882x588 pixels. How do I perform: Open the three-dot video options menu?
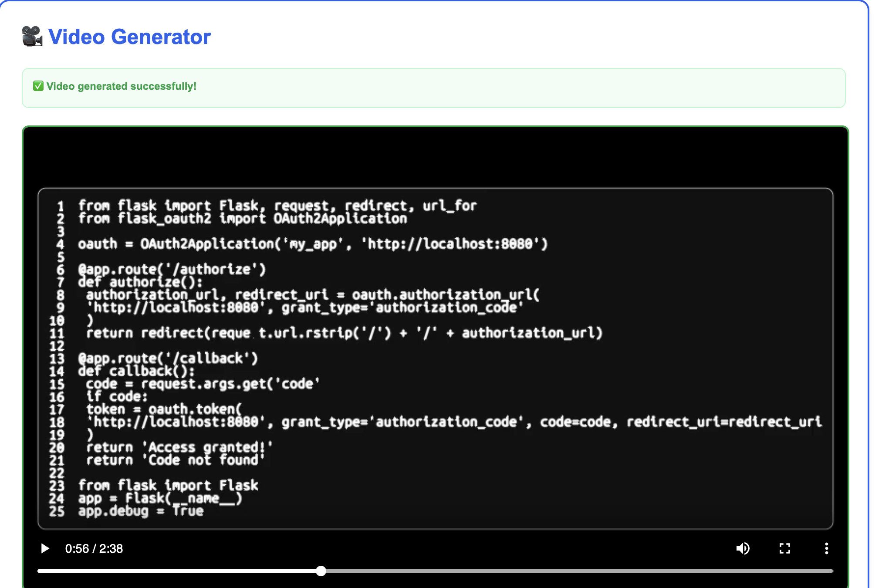click(826, 548)
